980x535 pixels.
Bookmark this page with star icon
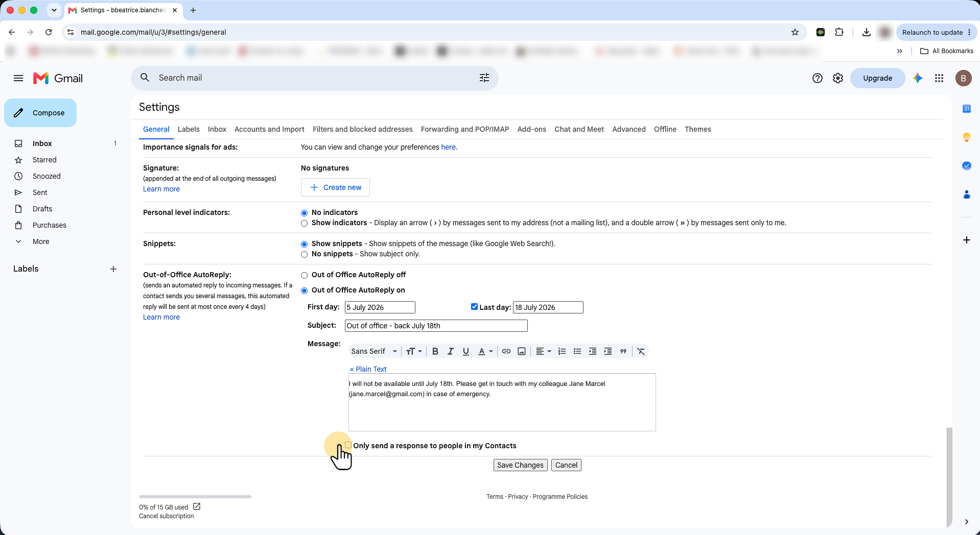click(795, 32)
